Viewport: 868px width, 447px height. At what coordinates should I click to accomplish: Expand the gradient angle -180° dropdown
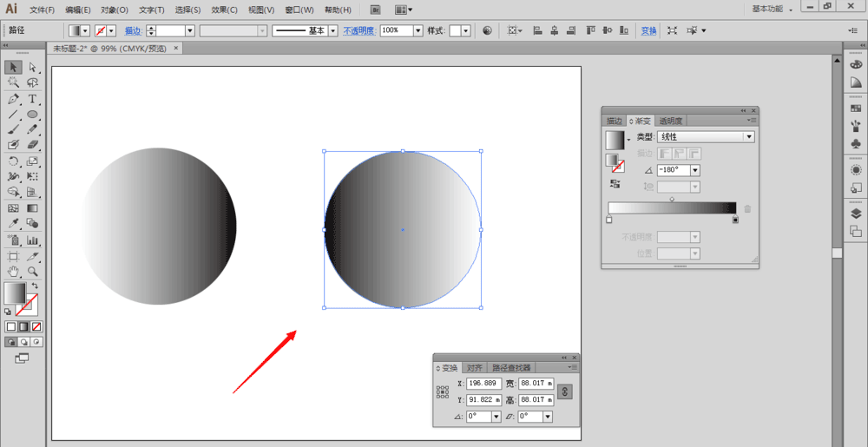point(694,170)
